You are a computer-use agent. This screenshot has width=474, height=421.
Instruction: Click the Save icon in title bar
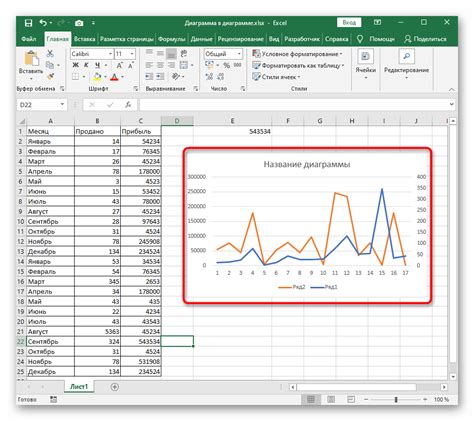point(28,23)
